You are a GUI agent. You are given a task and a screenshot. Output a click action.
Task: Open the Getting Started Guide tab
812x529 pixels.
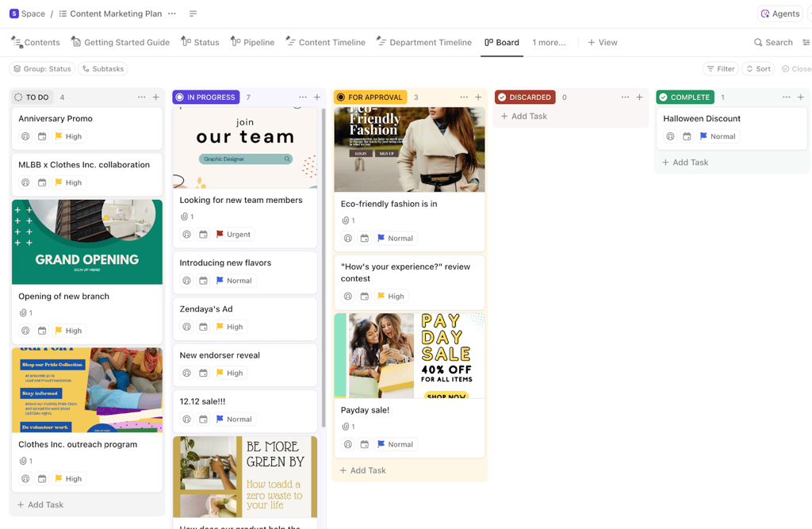click(x=121, y=43)
